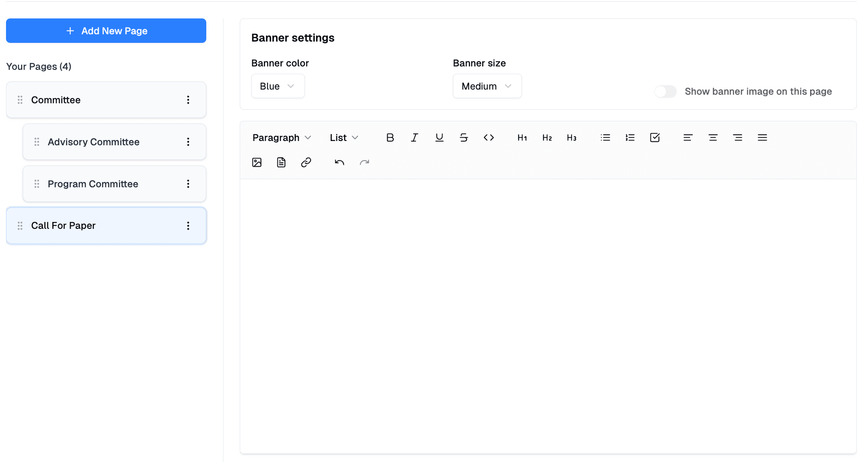Open the Call For Paper options menu
868x462 pixels.
point(188,225)
